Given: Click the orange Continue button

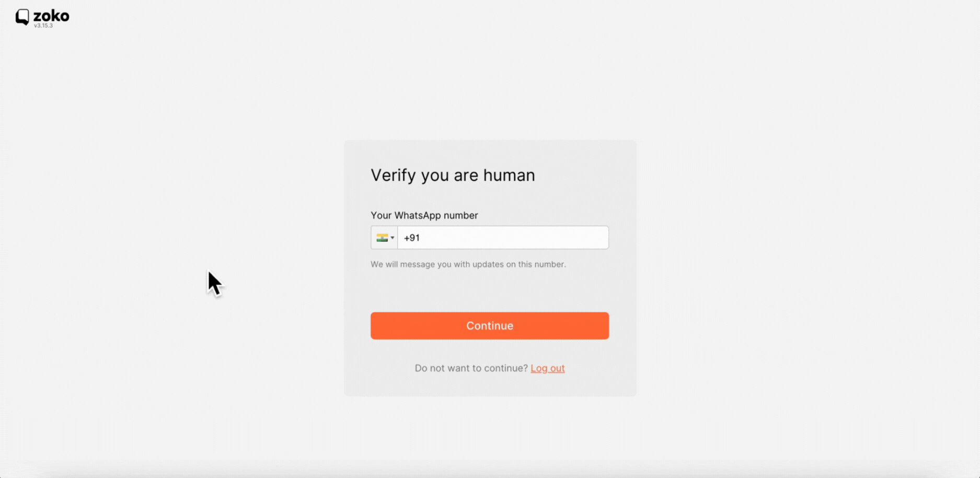Looking at the screenshot, I should coord(490,326).
